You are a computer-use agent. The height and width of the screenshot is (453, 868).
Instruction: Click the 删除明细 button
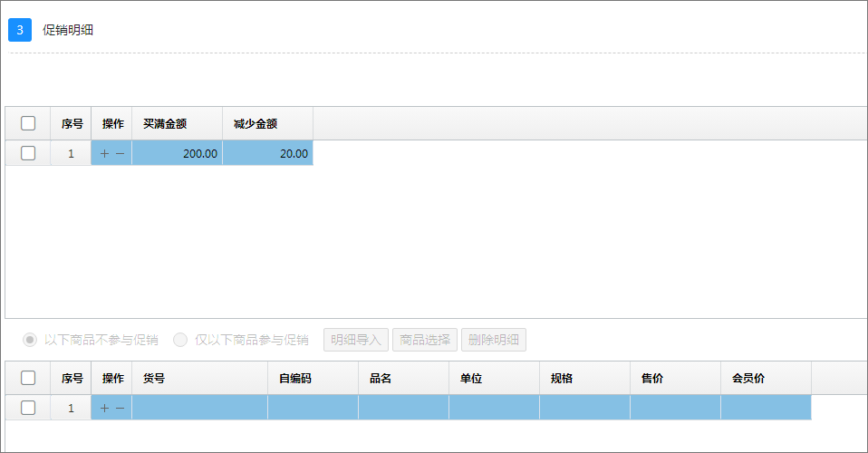[x=494, y=340]
